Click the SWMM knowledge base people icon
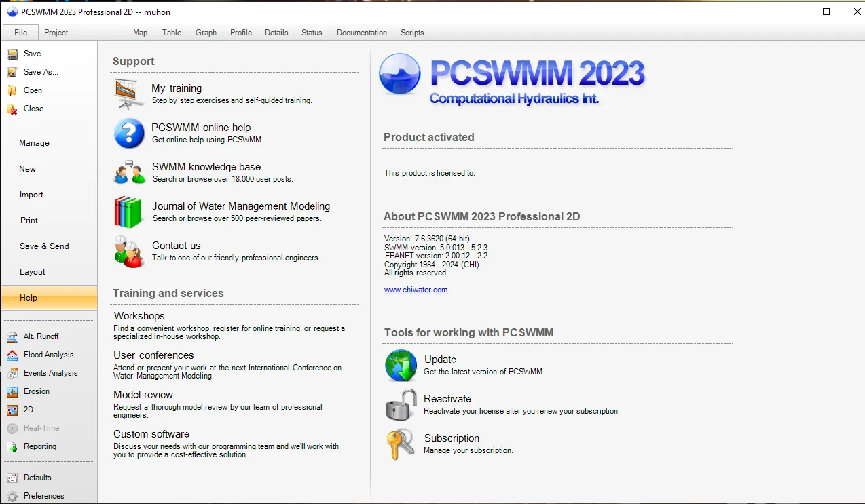Screen dimensions: 865x504 pyautogui.click(x=129, y=172)
